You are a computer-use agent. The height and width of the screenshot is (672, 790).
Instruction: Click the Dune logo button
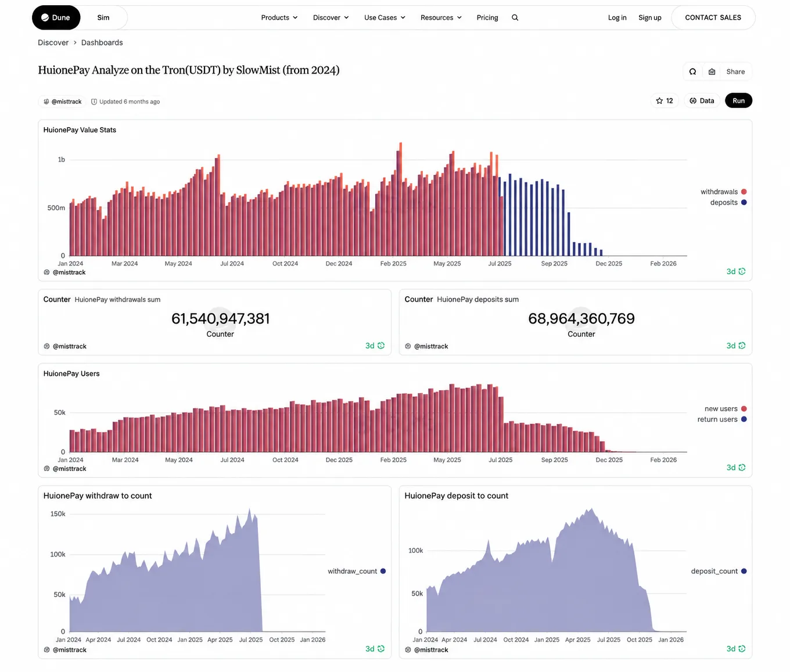click(x=56, y=17)
